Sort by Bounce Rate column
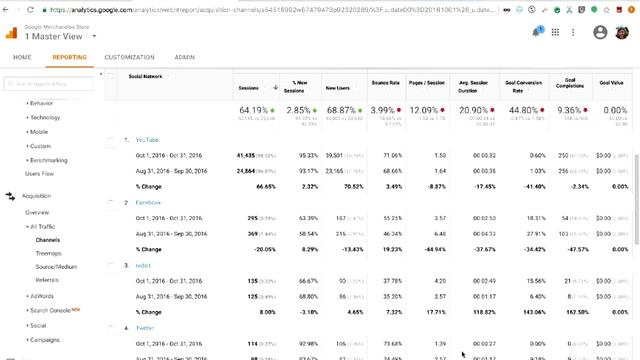 coord(385,83)
